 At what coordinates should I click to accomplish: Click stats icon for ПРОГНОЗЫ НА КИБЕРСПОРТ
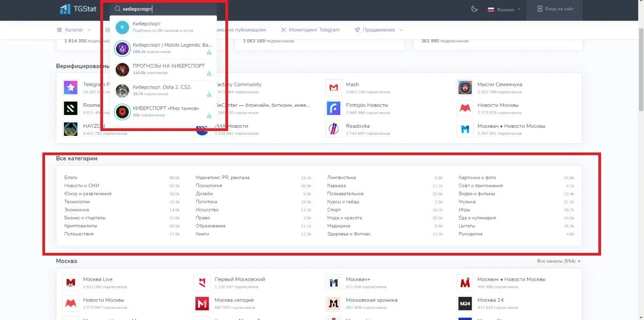tap(209, 73)
